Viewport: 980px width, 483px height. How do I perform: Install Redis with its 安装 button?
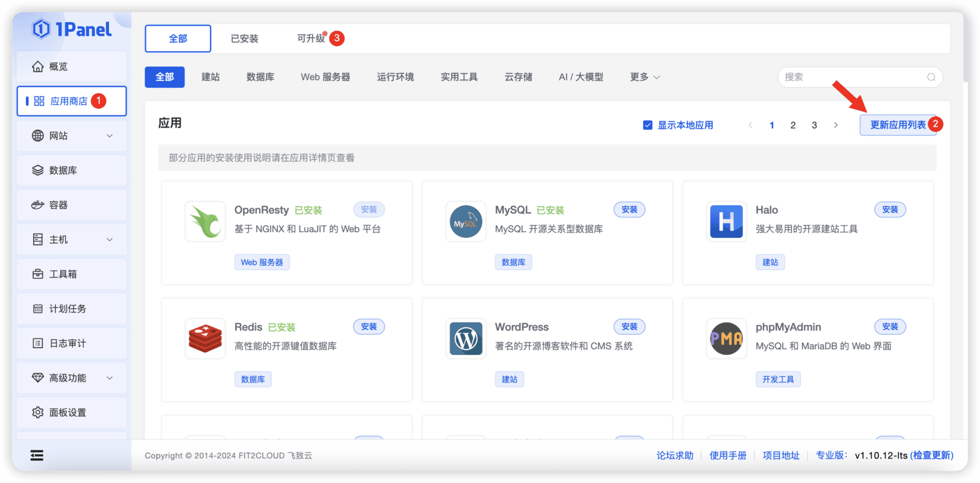(369, 327)
